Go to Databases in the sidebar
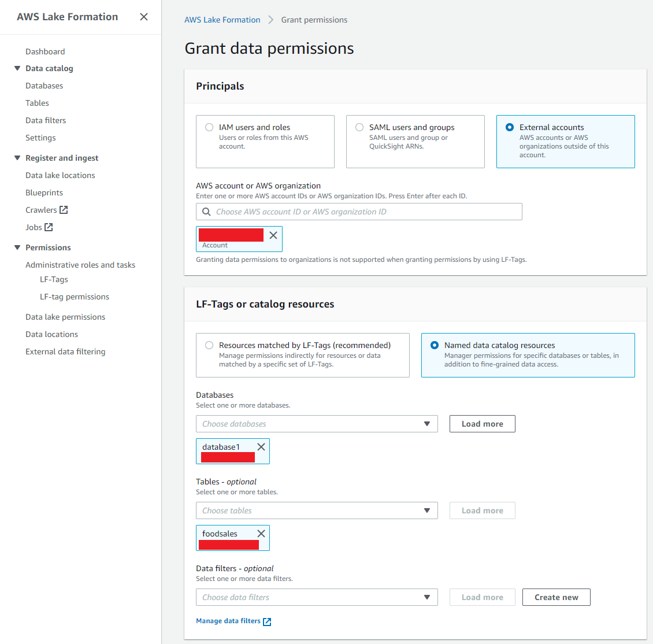Viewport: 653px width, 644px height. [44, 86]
